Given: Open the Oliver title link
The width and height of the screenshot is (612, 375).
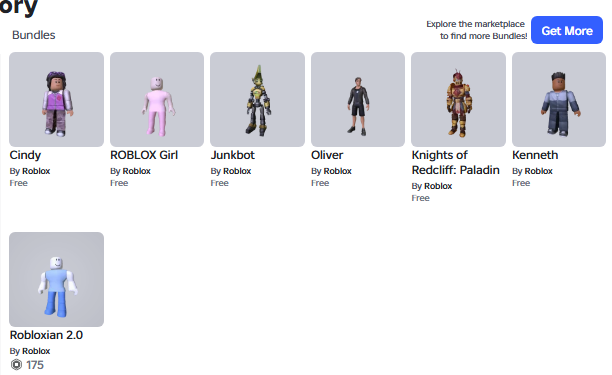Looking at the screenshot, I should [327, 155].
